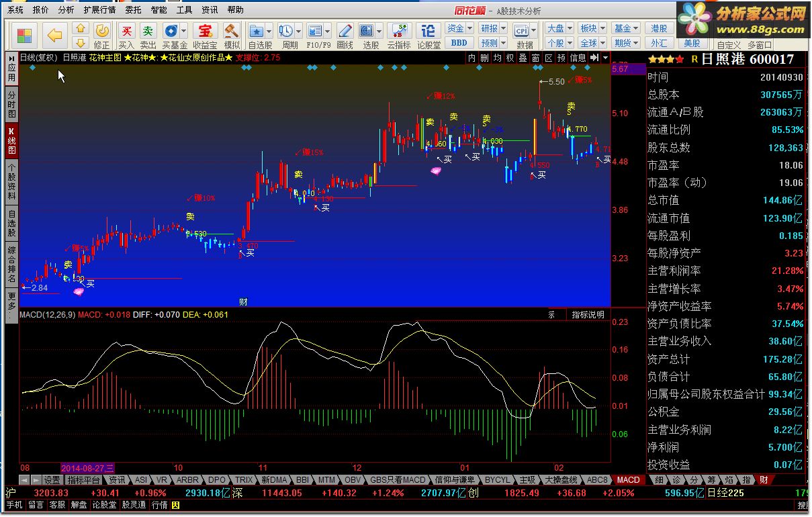Viewport: 812px width, 517px height.
Task: Click the BBD button
Action: [x=459, y=43]
